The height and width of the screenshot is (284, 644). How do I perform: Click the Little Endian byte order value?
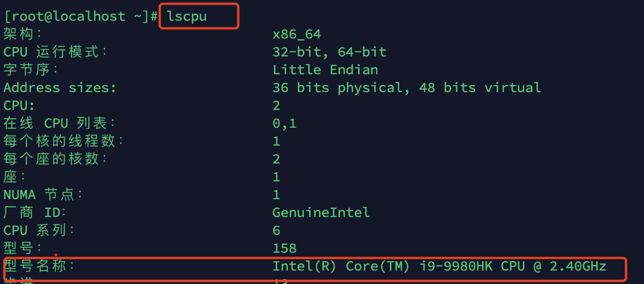point(325,70)
